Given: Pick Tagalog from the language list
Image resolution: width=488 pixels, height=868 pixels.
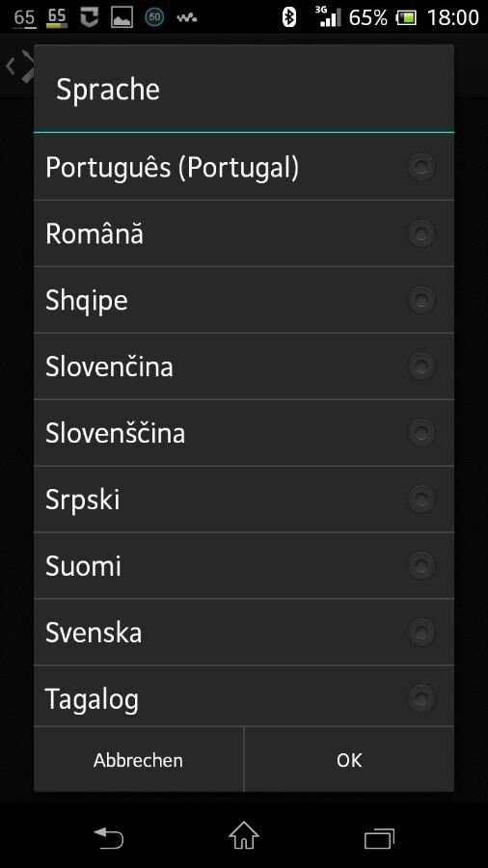Looking at the screenshot, I should coord(243,696).
